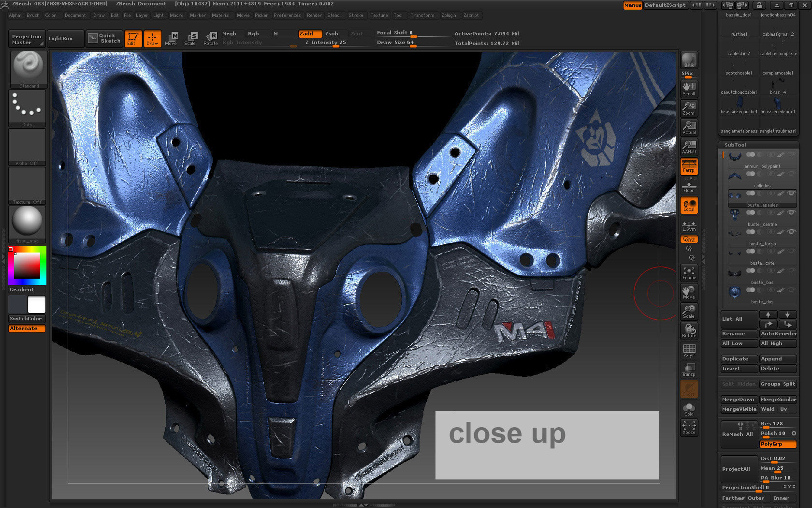The width and height of the screenshot is (812, 508).
Task: Open the Texture Off selector
Action: (x=27, y=186)
